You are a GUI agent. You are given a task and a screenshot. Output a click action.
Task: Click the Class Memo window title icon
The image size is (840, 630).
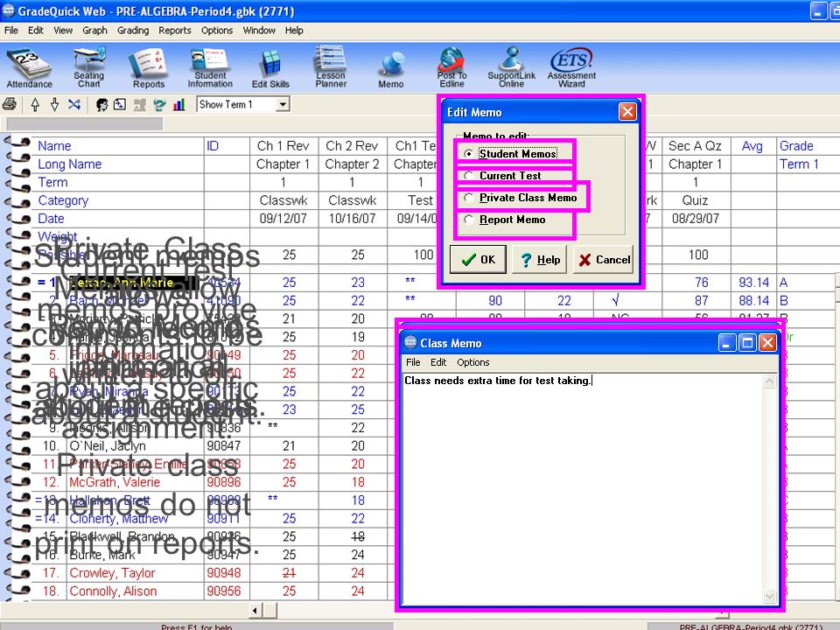[x=410, y=343]
